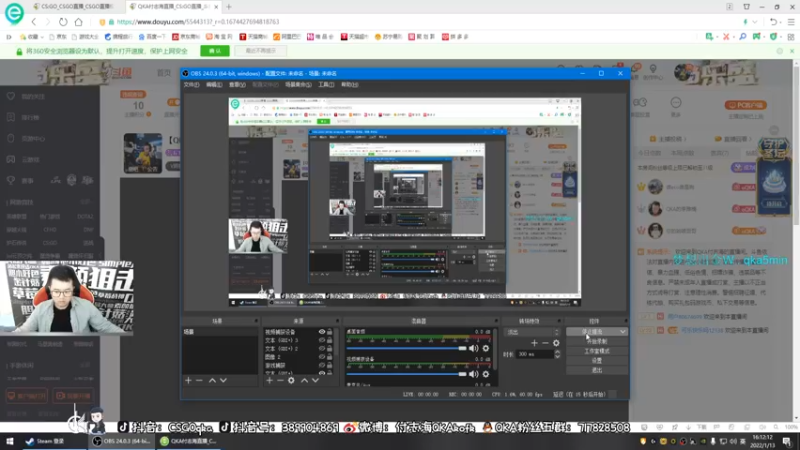
Task: Open the OBS File menu
Action: click(191, 85)
